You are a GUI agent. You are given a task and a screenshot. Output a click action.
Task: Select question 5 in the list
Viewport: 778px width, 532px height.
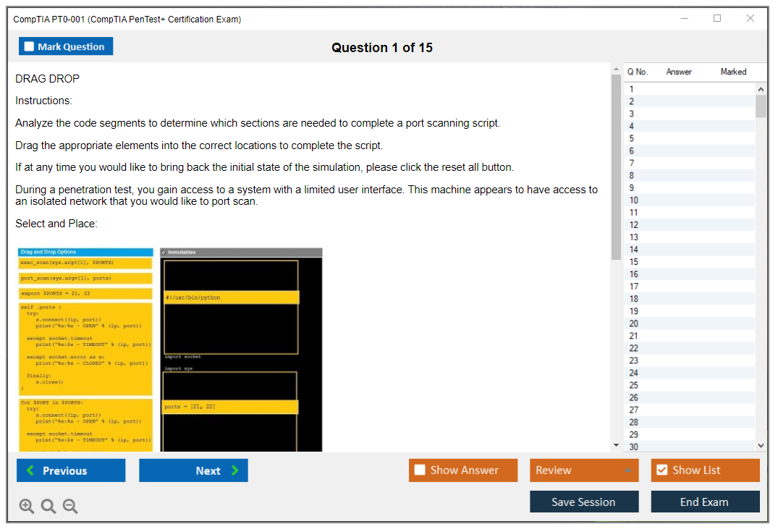[x=632, y=138]
